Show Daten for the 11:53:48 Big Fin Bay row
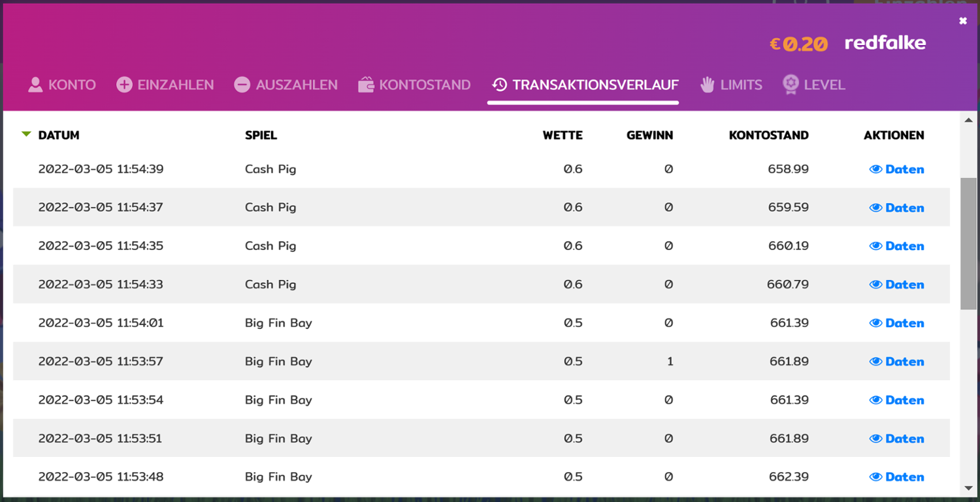 coord(896,477)
